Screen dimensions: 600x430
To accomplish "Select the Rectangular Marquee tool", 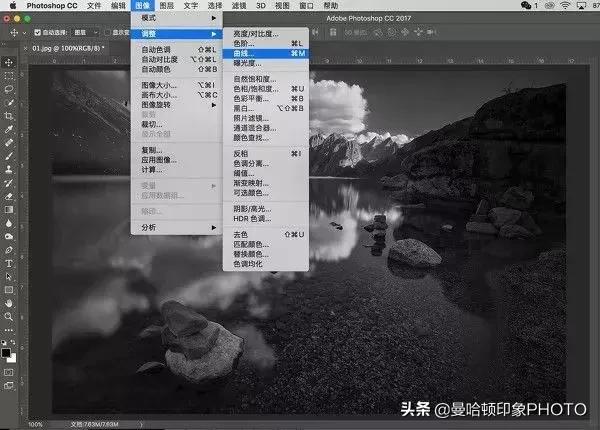I will click(9, 76).
